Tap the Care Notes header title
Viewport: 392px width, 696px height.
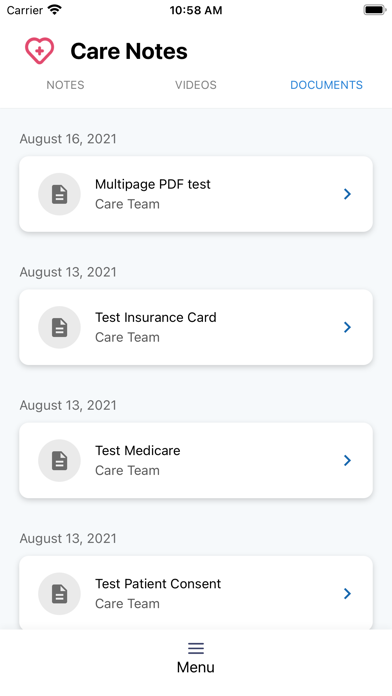tap(129, 51)
